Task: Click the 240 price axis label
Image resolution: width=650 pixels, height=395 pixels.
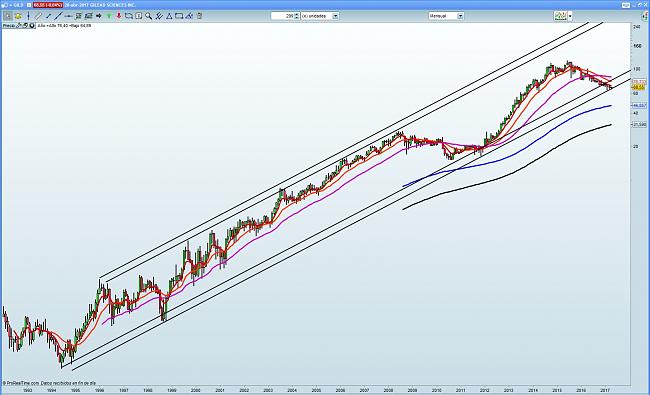Action: pyautogui.click(x=637, y=27)
